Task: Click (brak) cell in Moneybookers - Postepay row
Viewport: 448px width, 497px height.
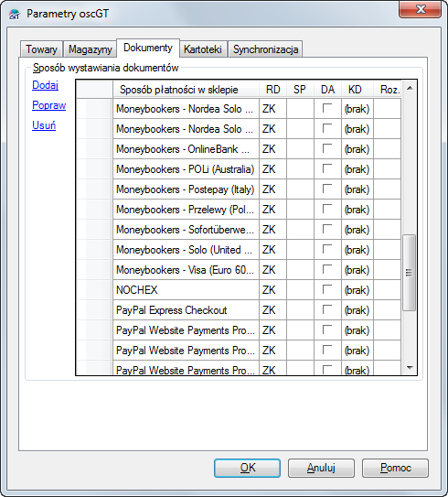Action: coord(357,189)
